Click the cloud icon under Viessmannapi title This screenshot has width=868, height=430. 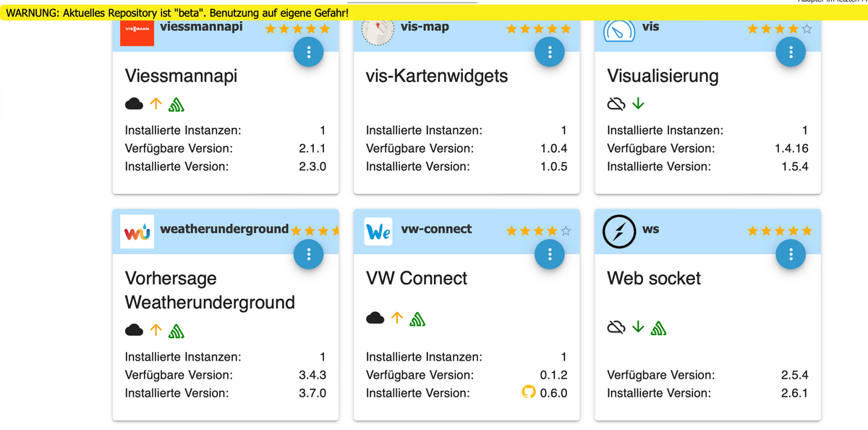[x=135, y=104]
